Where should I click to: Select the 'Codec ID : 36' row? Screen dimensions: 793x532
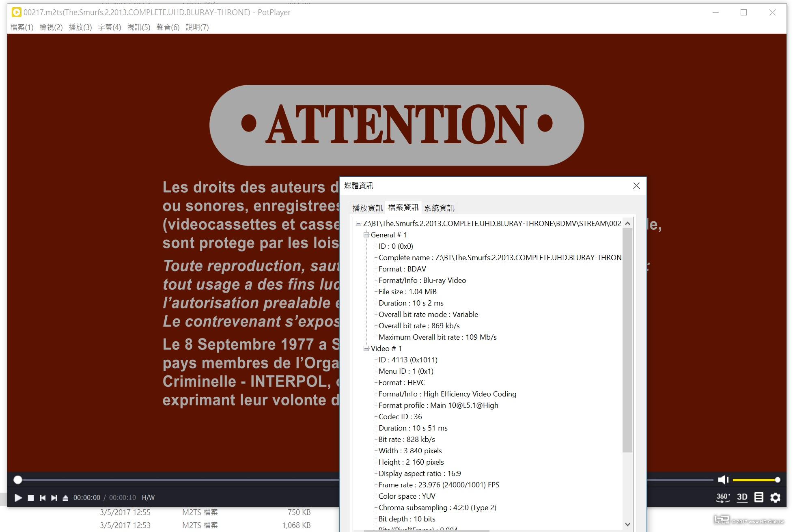pyautogui.click(x=400, y=416)
